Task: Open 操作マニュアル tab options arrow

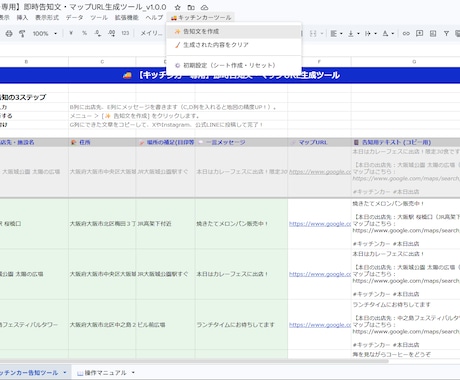Action: tap(133, 373)
